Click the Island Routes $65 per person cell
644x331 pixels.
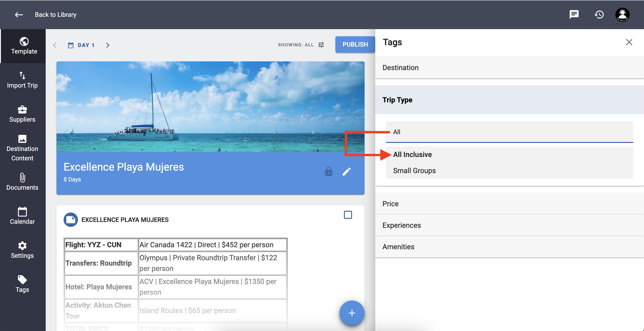[213, 310]
